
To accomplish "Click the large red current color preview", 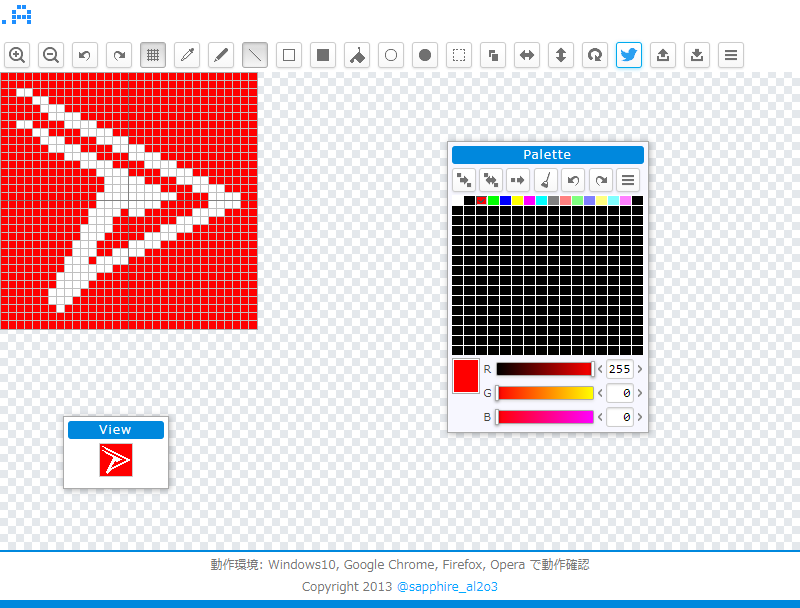I will (466, 376).
